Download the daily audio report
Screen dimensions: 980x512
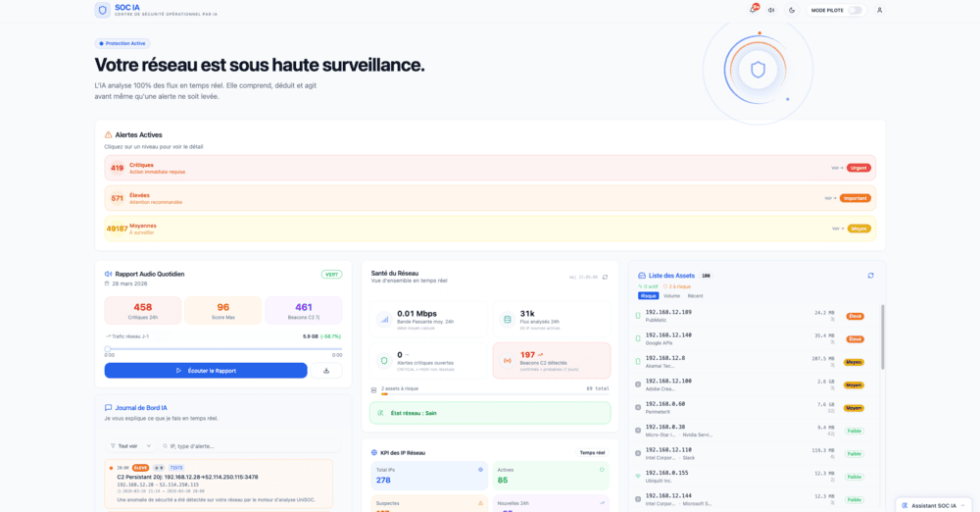coord(326,371)
